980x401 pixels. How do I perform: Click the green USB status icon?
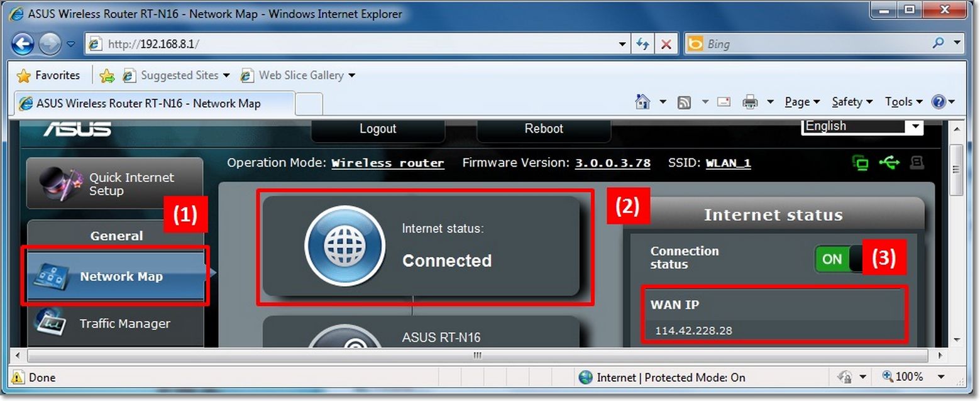pos(889,163)
